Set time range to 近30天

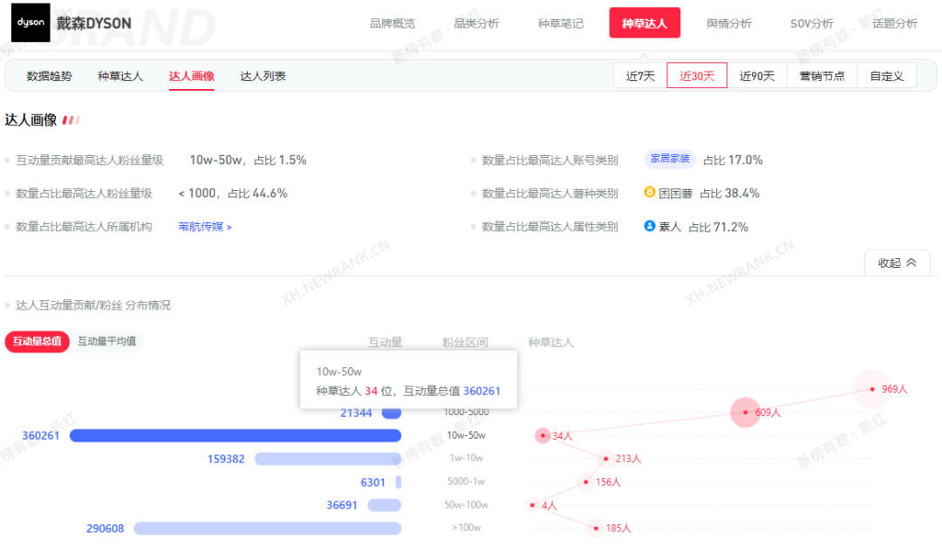coord(697,76)
